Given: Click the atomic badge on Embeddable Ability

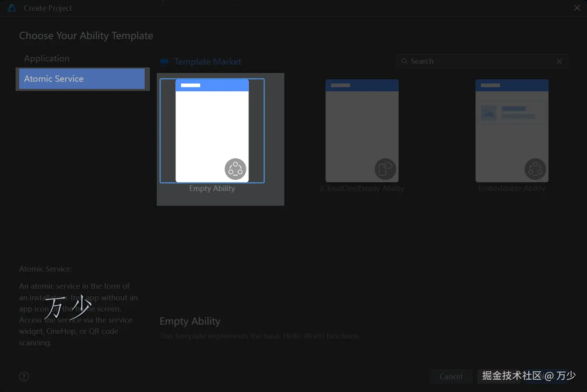Looking at the screenshot, I should 535,169.
